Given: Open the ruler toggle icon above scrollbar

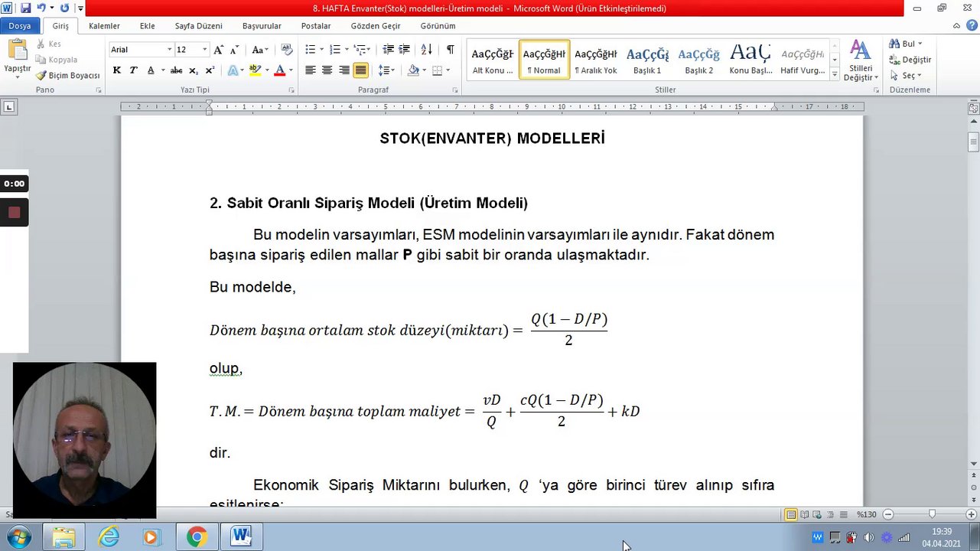Looking at the screenshot, I should (x=973, y=109).
